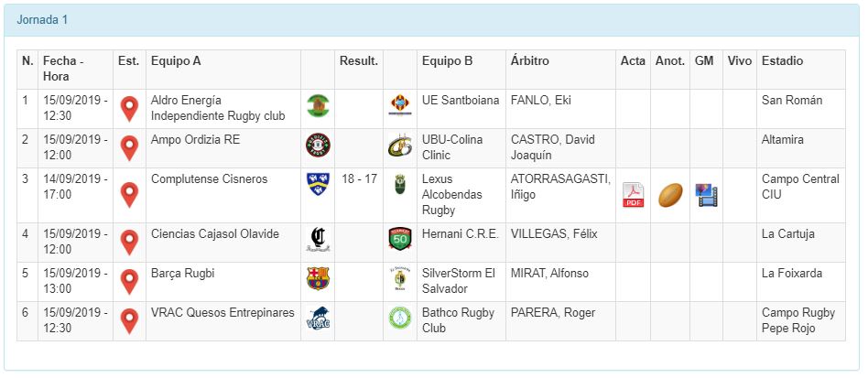Click the UE Santboiana team crest

(400, 105)
